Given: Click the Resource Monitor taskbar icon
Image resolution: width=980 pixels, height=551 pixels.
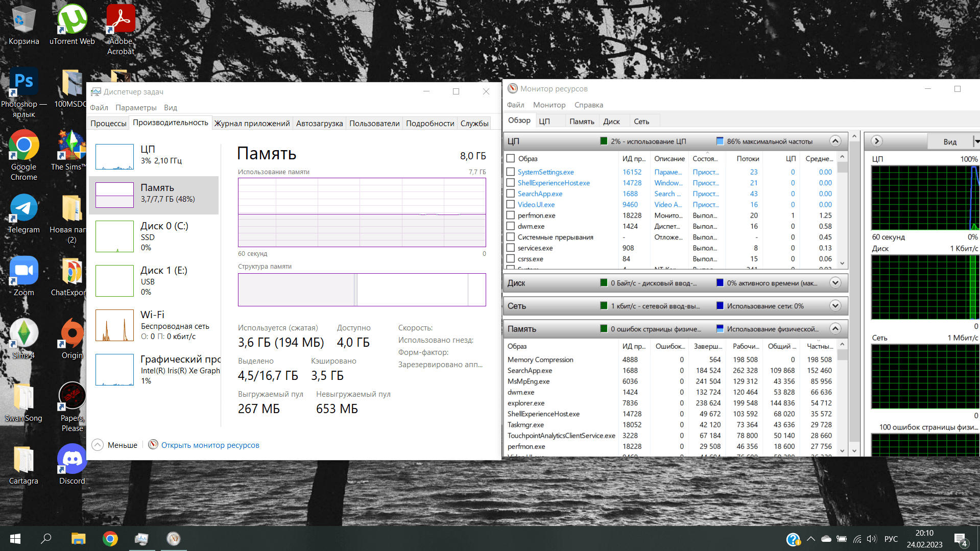Looking at the screenshot, I should tap(174, 539).
